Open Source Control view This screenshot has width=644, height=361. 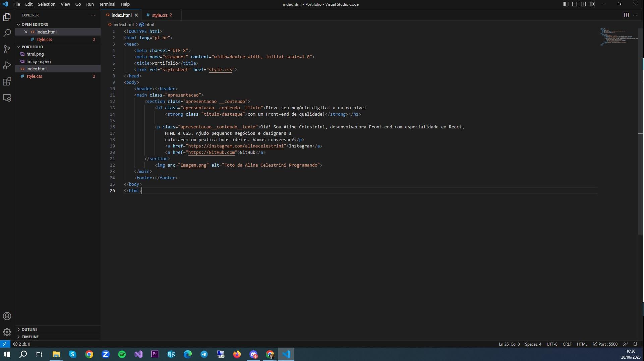7,49
